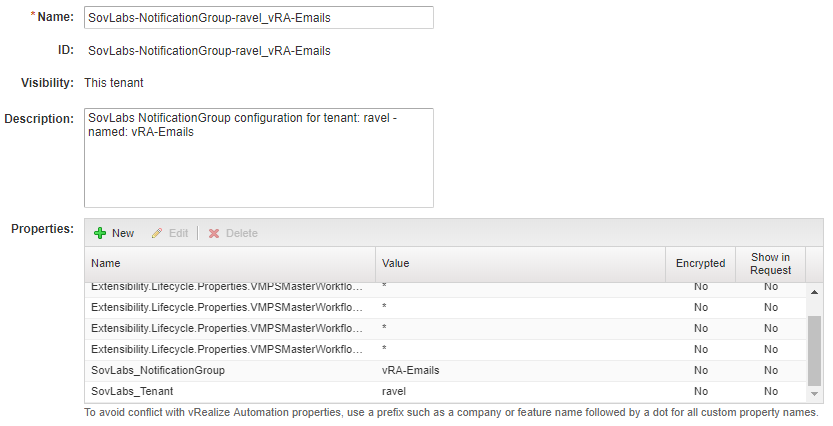Click the Show in Request column header
The width and height of the screenshot is (833, 426).
(770, 264)
